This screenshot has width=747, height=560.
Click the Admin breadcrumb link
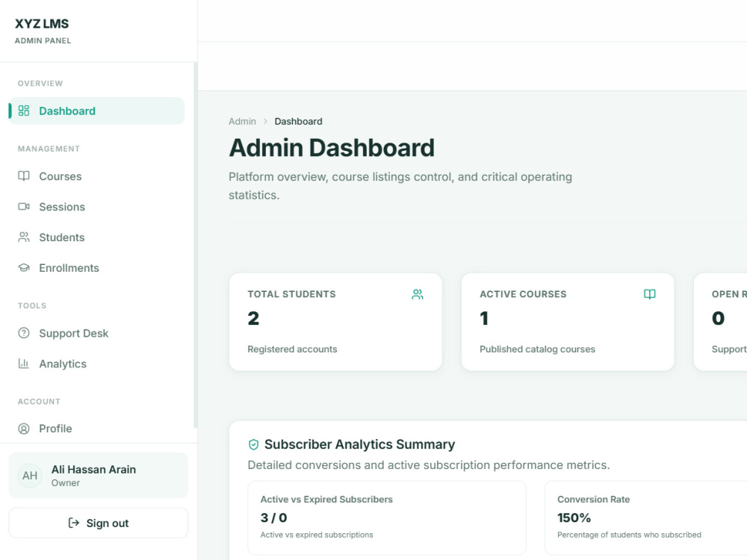click(242, 122)
